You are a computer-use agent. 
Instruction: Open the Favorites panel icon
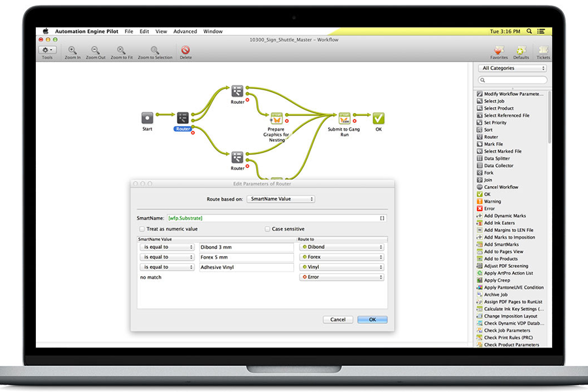[499, 50]
